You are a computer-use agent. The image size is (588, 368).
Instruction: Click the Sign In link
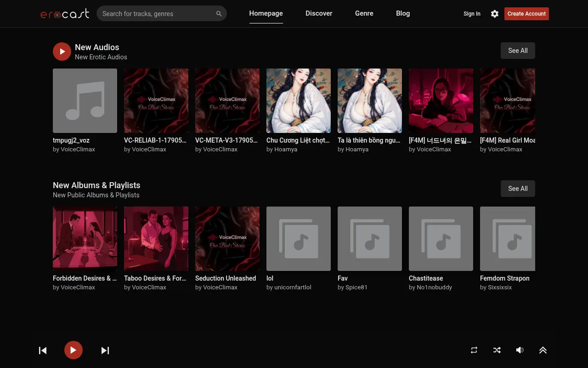point(472,14)
